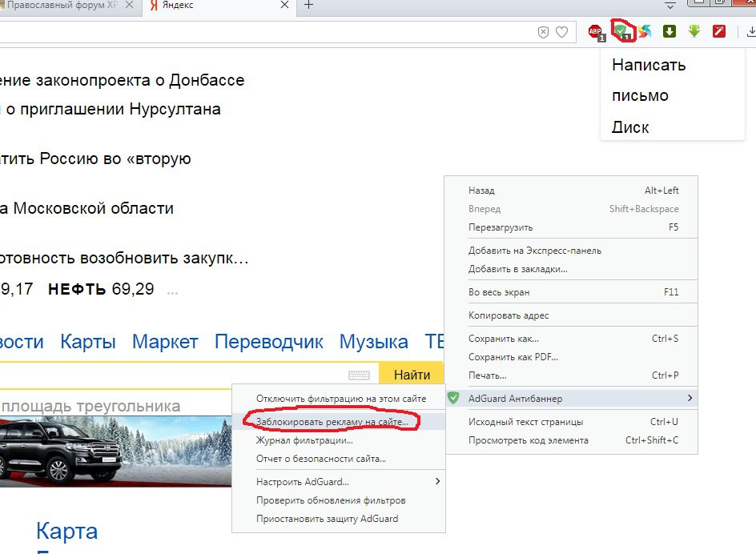The height and width of the screenshot is (554, 756).
Task: Click the bright green arrow extension icon
Action: (x=694, y=31)
